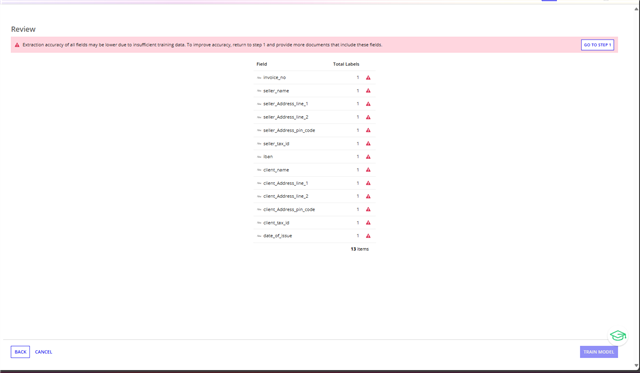Click field type icon before seller_tax_id
Image resolution: width=640 pixels, height=373 pixels.
click(x=259, y=144)
